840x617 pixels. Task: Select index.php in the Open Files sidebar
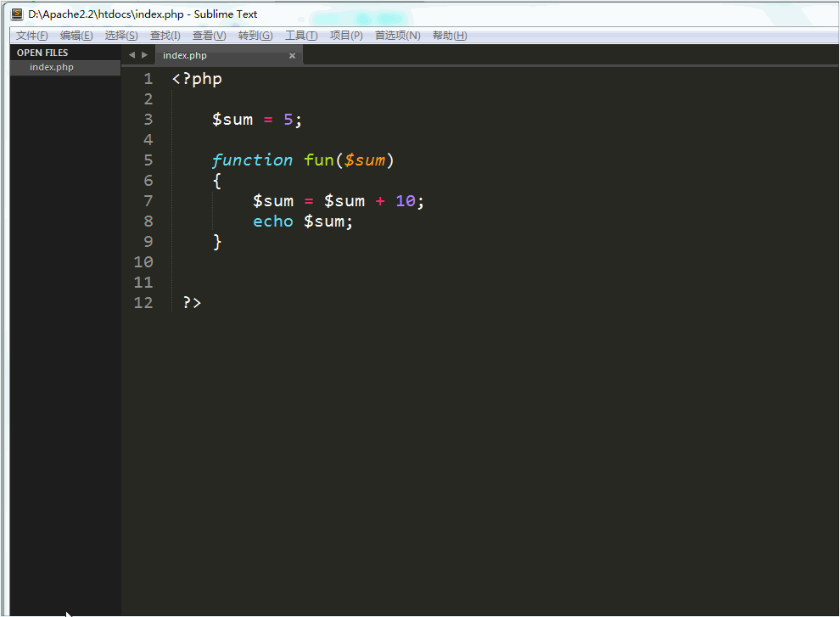(65, 68)
